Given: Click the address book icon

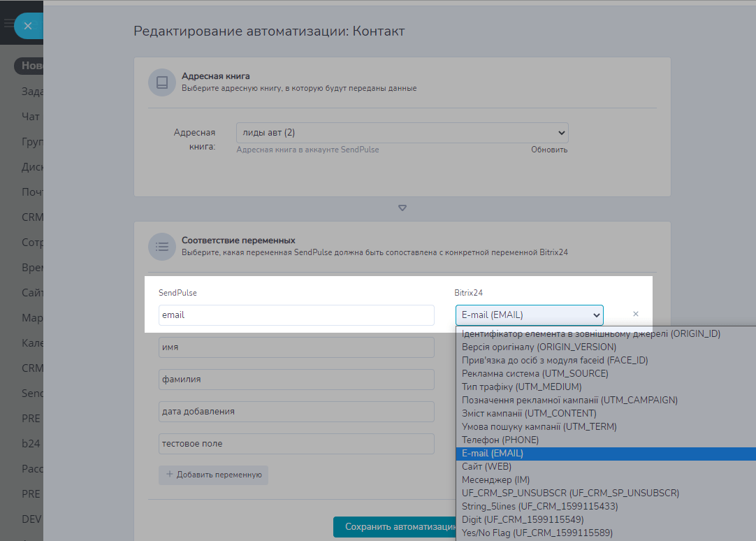Looking at the screenshot, I should coord(161,82).
